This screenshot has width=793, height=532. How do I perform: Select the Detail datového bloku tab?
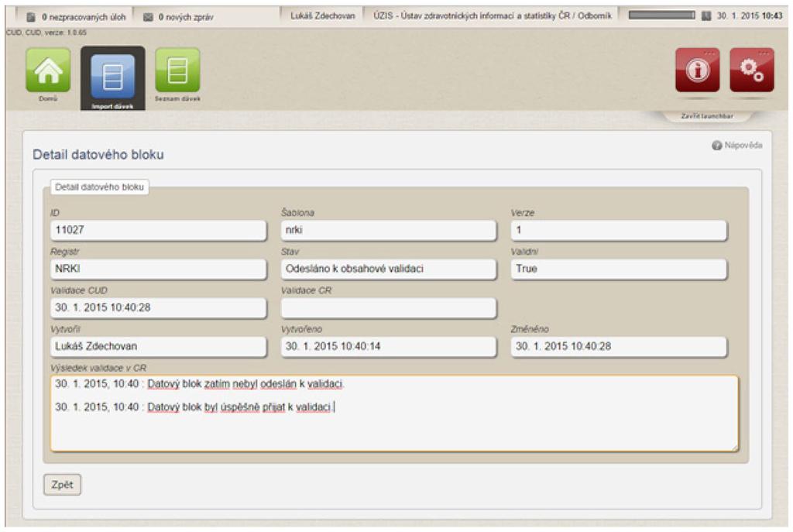coord(99,187)
